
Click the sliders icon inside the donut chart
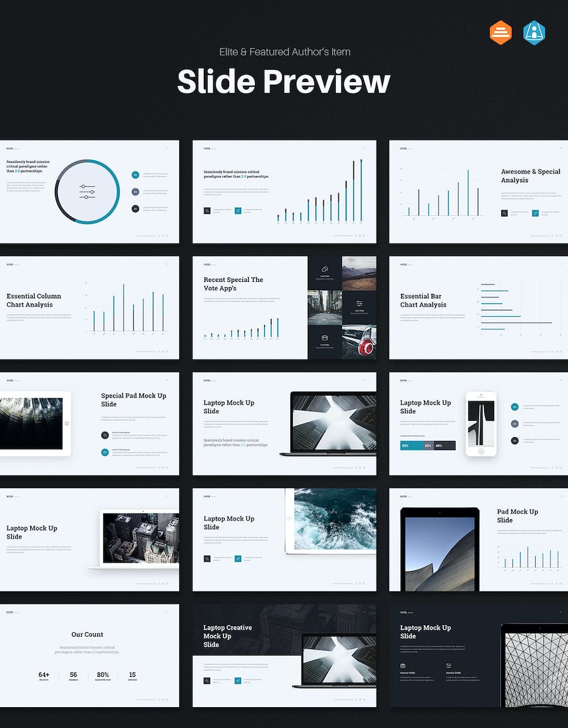point(87,192)
